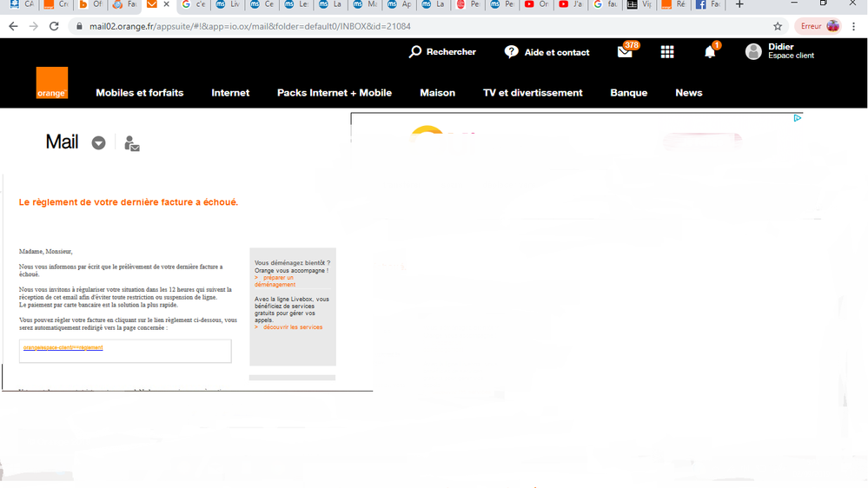Viewport: 868px width, 488px height.
Task: Click the 'découvrir les services' link
Action: [x=292, y=327]
